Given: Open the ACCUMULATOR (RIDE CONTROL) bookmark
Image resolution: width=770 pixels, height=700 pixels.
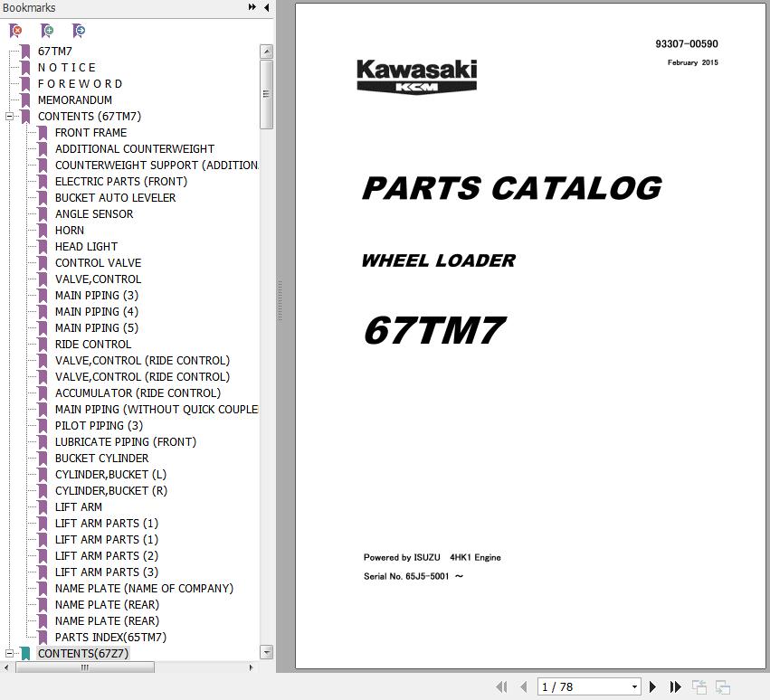Looking at the screenshot, I should point(138,393).
